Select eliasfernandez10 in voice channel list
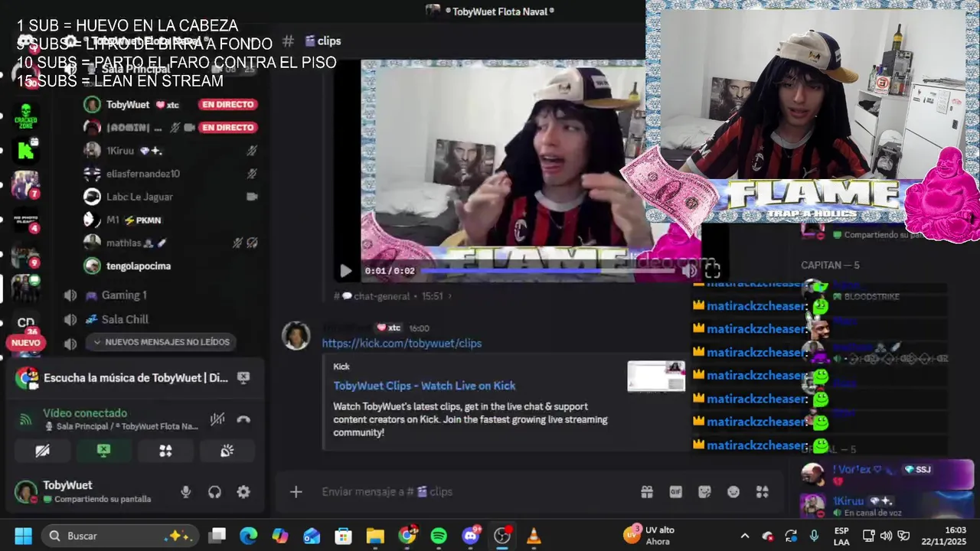Viewport: 980px width, 551px height. (143, 174)
